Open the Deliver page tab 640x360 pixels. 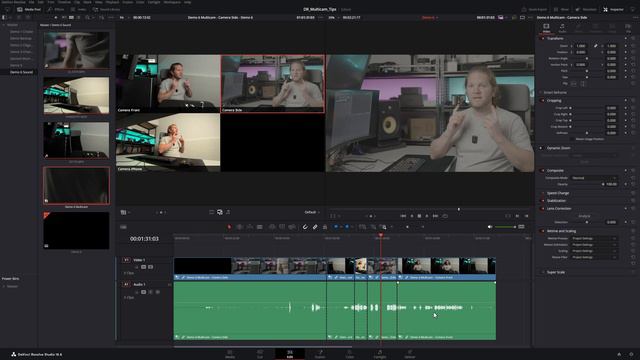point(410,354)
